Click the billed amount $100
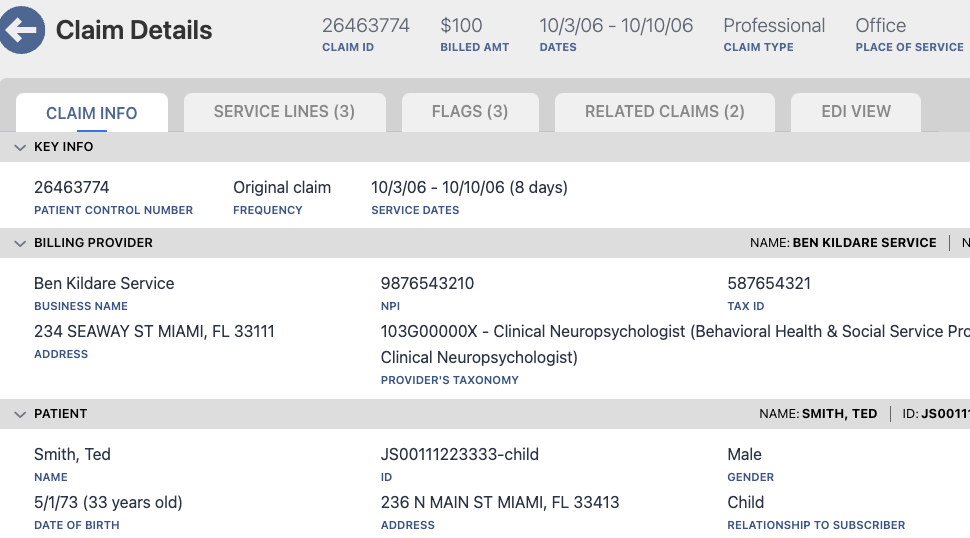 pyautogui.click(x=461, y=25)
